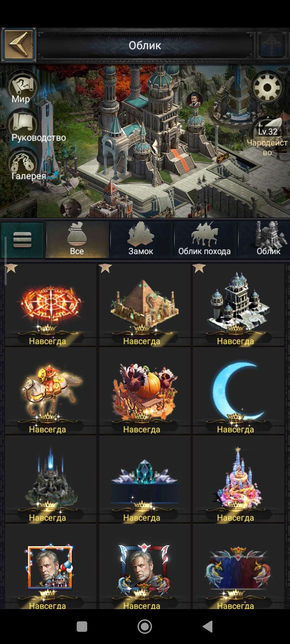Tap the golden back arrow button
This screenshot has width=290, height=644.
click(x=19, y=45)
